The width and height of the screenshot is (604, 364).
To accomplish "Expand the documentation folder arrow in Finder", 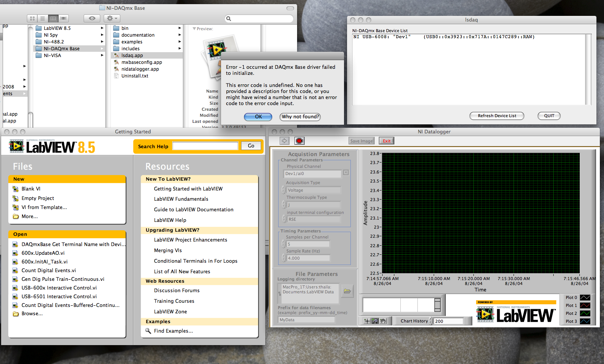I will pyautogui.click(x=180, y=35).
